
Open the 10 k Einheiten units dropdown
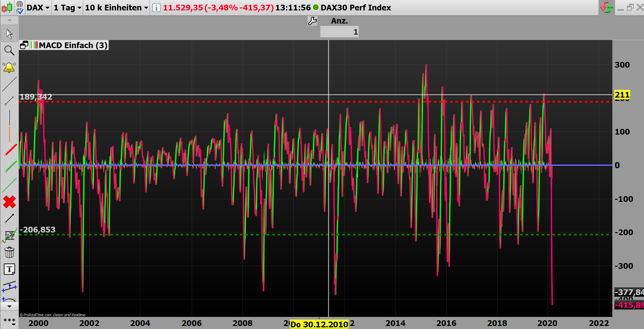point(116,7)
